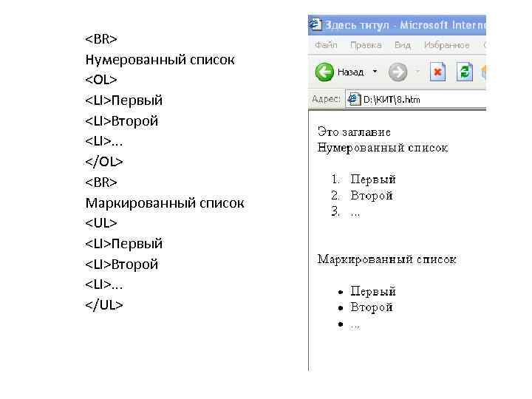Click the address field with D:\КИТ\8.htm
Screen dimensions: 532x399
pyautogui.click(x=415, y=100)
